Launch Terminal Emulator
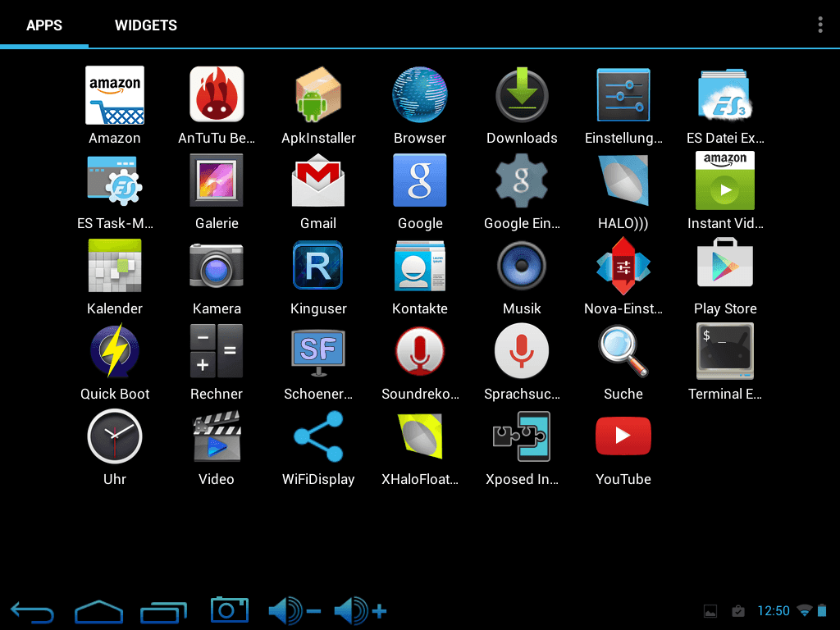 725,351
